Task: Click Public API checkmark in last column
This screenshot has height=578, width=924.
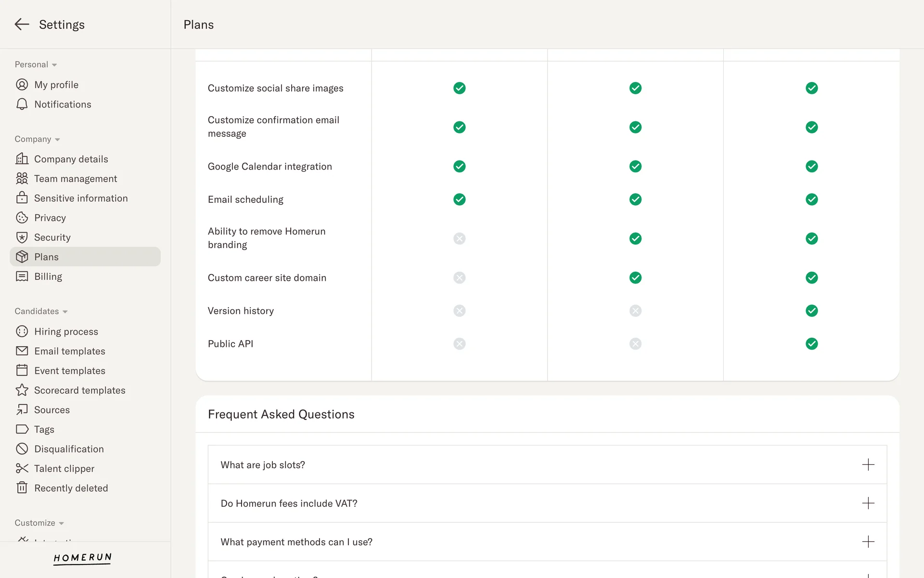Action: [x=811, y=344]
